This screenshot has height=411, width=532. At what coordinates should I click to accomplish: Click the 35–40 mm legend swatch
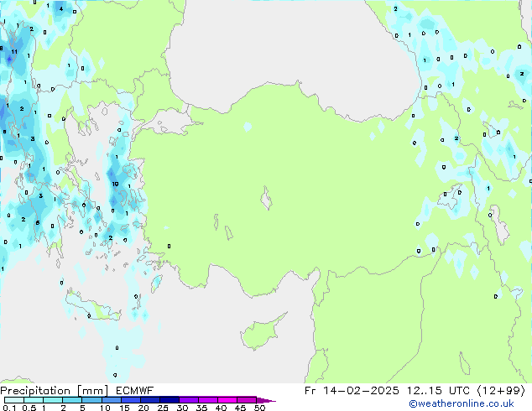207,400
